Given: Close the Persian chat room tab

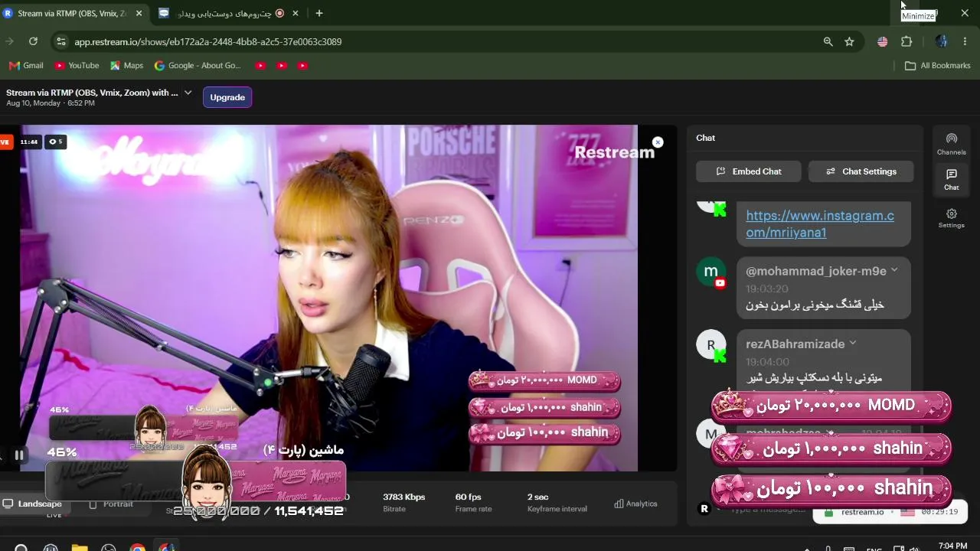Looking at the screenshot, I should (x=295, y=13).
